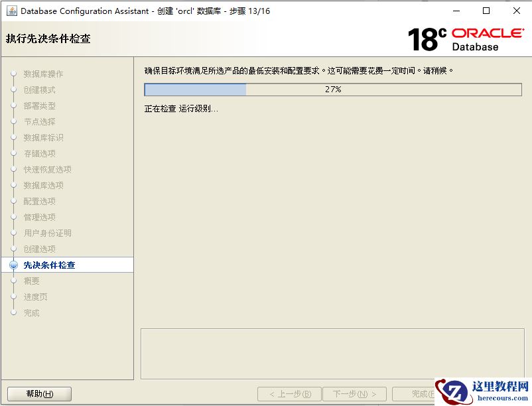The height and width of the screenshot is (406, 532).
Task: Select the 数据库操作 step
Action: point(43,74)
